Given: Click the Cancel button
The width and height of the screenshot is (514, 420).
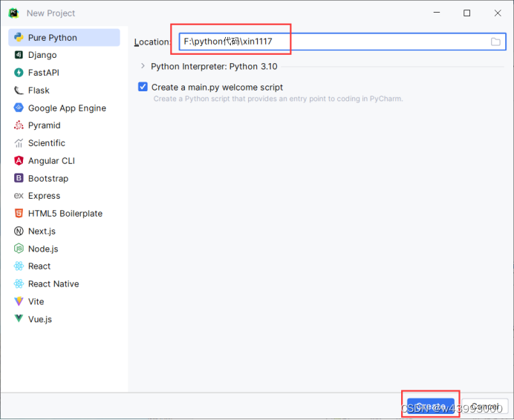Looking at the screenshot, I should [485, 406].
